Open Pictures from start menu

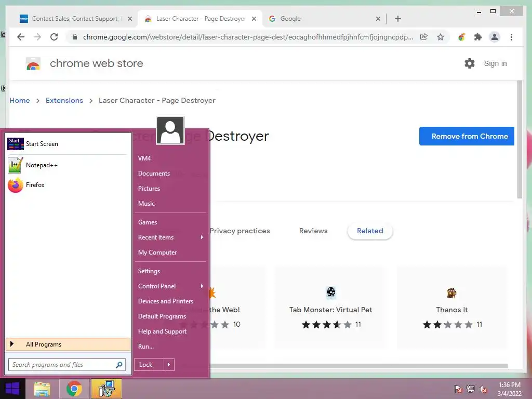click(x=149, y=189)
